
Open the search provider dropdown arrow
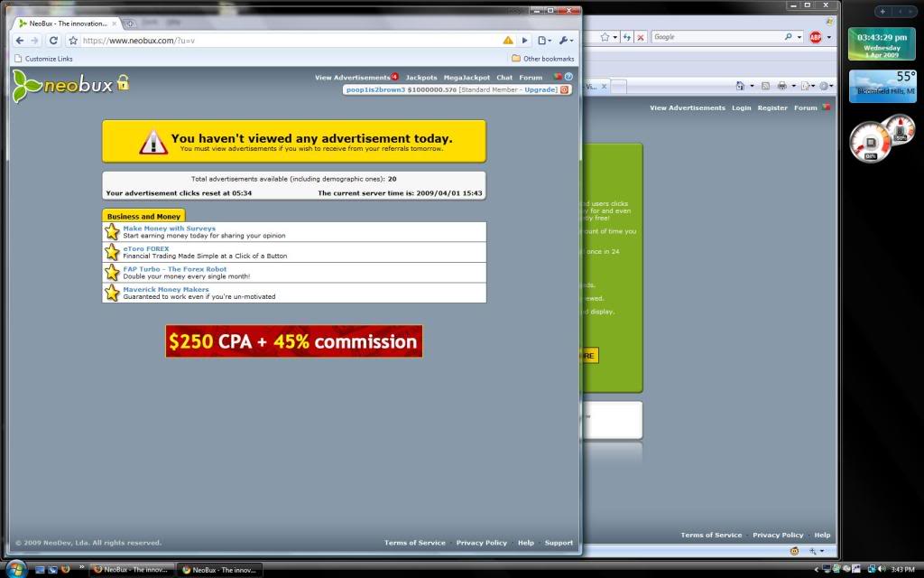click(x=799, y=37)
